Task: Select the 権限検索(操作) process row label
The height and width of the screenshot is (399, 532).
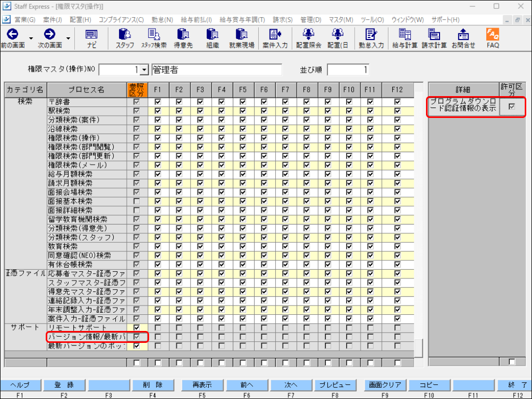Action: [87, 138]
